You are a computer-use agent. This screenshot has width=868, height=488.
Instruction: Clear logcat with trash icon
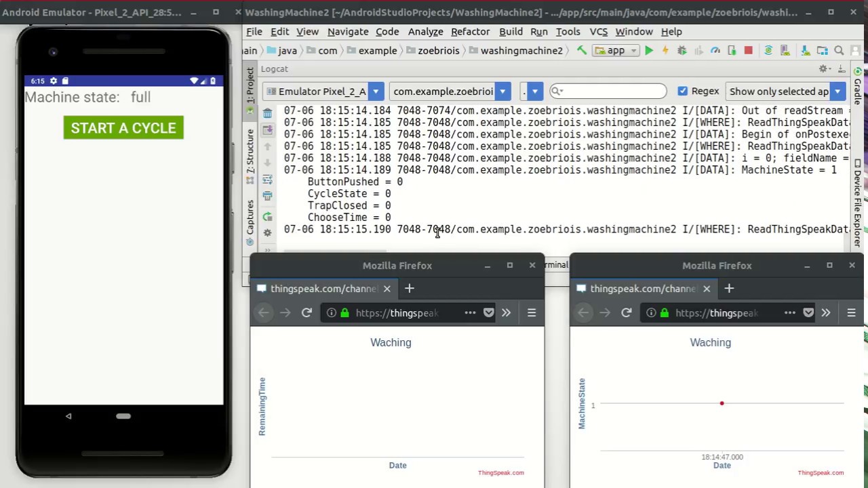click(x=267, y=113)
